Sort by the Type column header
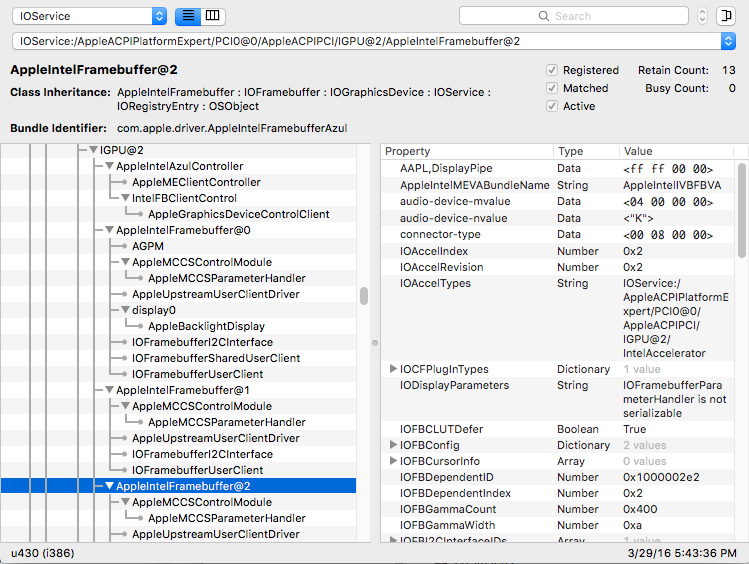Viewport: 749px width, 564px height. [x=586, y=151]
